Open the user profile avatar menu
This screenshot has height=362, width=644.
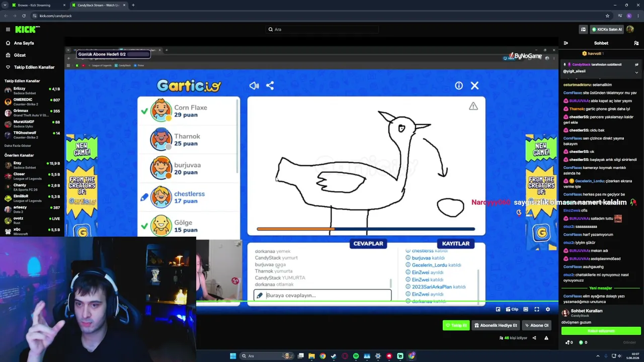tap(630, 30)
